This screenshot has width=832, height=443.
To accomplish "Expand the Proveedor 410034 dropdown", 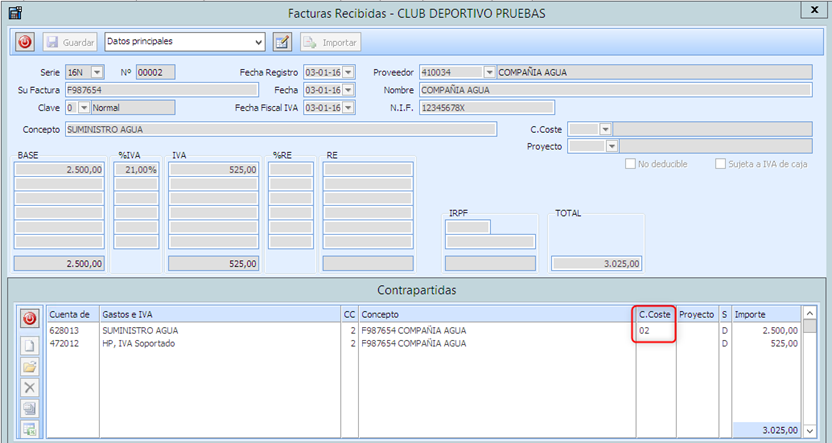I will [x=489, y=72].
